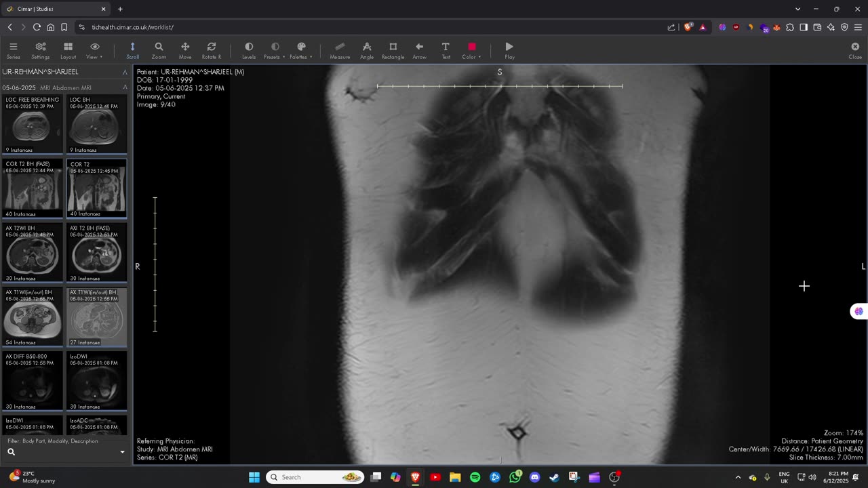Open COR T2 BH (FASE) series thumbnail
Viewport: 868px width, 488px height.
pos(33,188)
